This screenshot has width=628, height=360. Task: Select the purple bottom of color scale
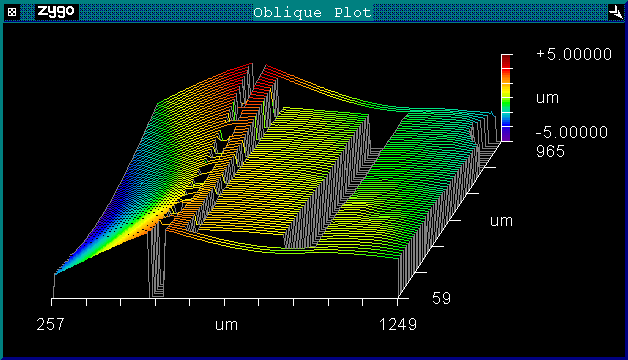(507, 134)
